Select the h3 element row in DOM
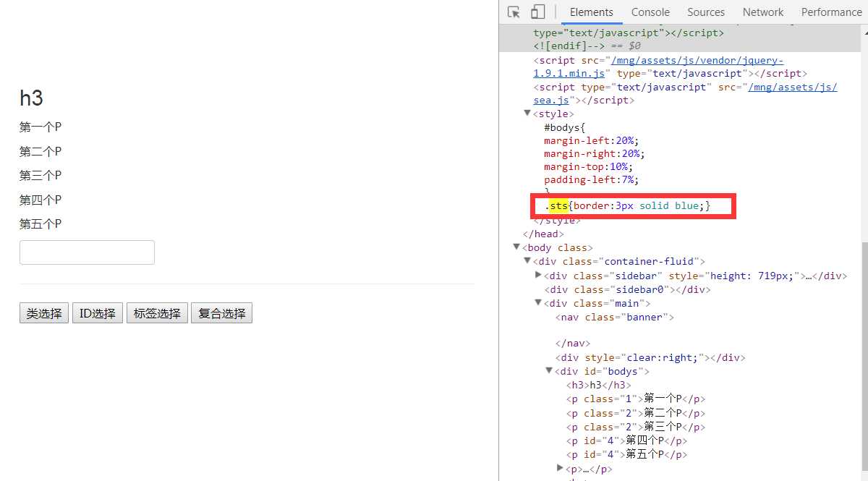This screenshot has height=481, width=868. pos(599,386)
